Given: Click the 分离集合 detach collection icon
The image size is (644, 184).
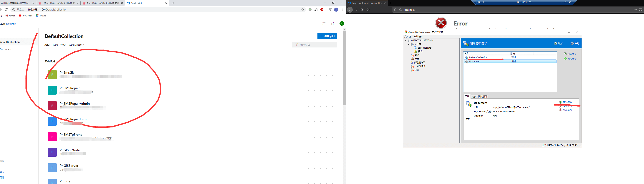Looking at the screenshot, I should click(560, 110).
